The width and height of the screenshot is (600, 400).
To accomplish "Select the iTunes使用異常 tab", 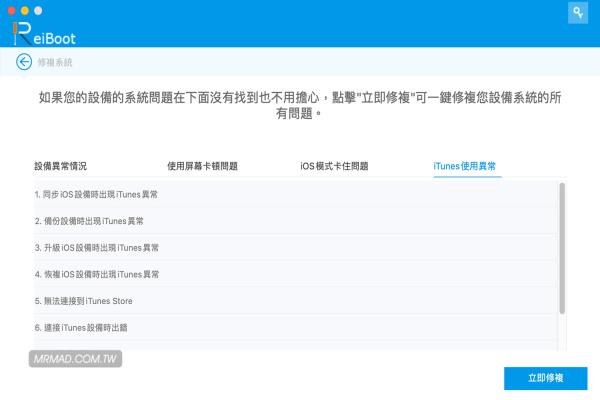I will tap(465, 166).
